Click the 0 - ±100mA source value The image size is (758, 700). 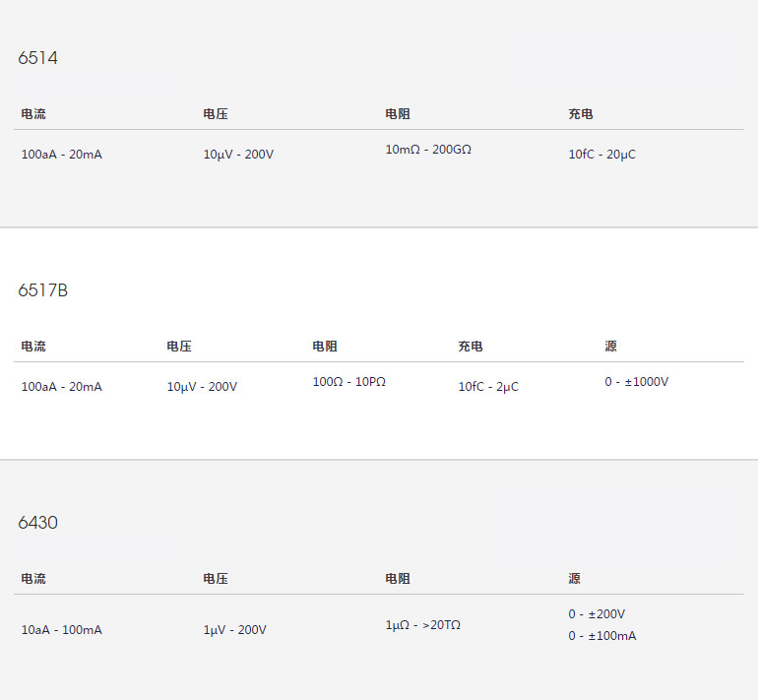tap(602, 636)
